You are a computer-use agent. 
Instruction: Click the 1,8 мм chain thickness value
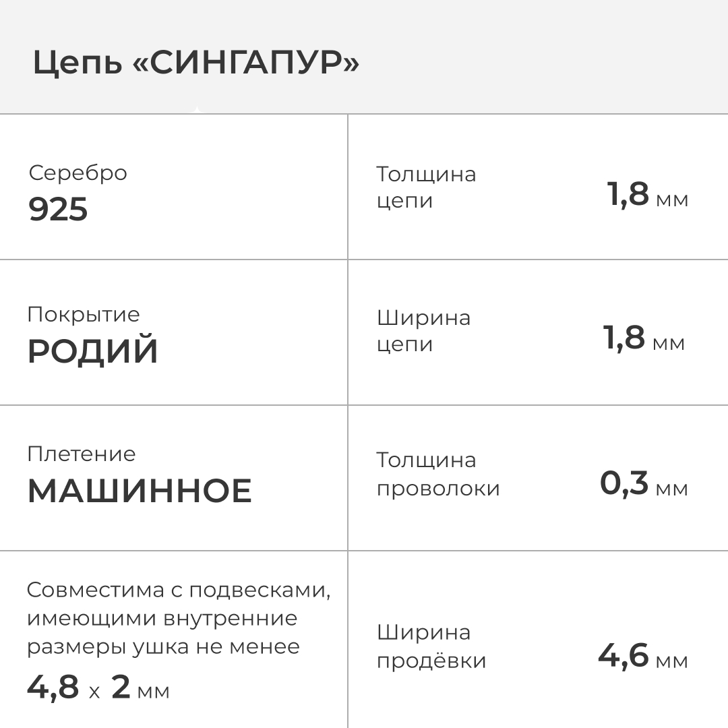[647, 195]
